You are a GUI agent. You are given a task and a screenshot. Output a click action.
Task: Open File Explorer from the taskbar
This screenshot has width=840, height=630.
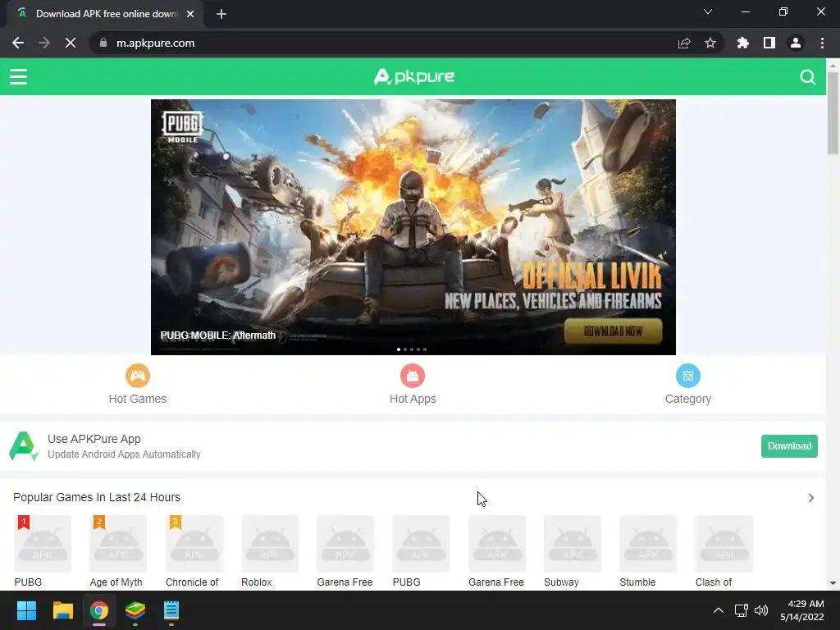(62, 610)
